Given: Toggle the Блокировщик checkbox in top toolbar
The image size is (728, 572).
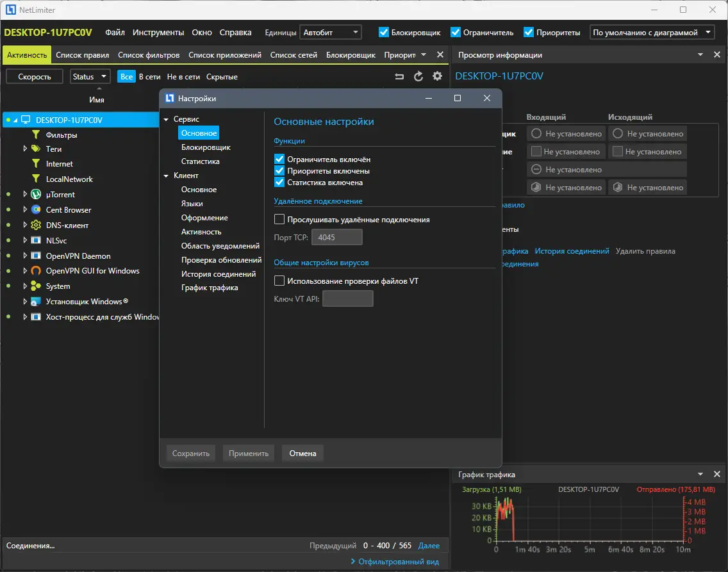Looking at the screenshot, I should click(x=384, y=33).
